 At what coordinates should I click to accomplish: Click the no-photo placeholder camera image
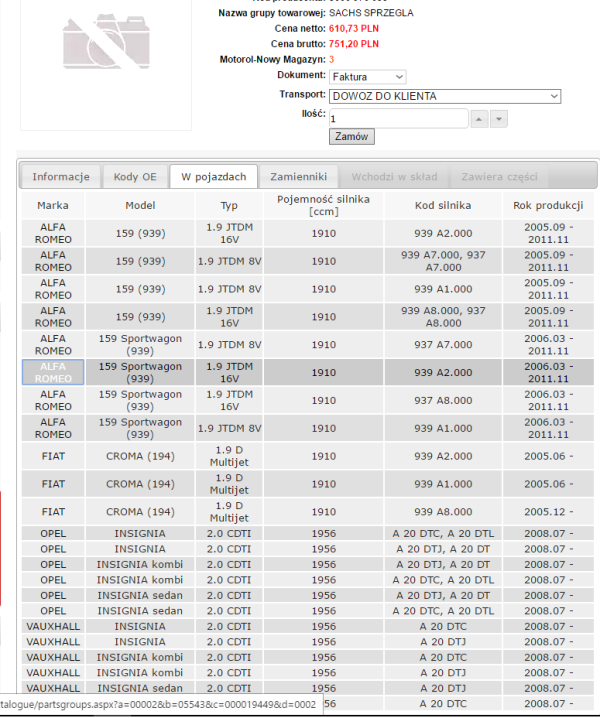pos(106,42)
